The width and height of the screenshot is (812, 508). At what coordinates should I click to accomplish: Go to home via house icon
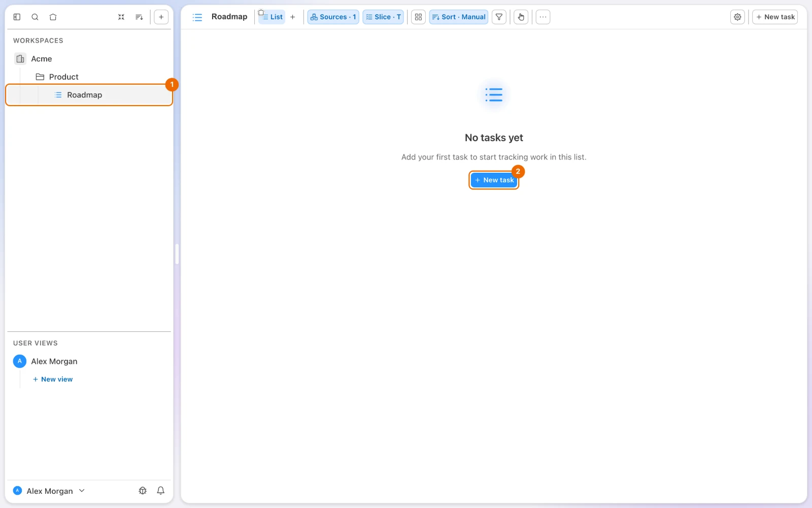pyautogui.click(x=53, y=17)
